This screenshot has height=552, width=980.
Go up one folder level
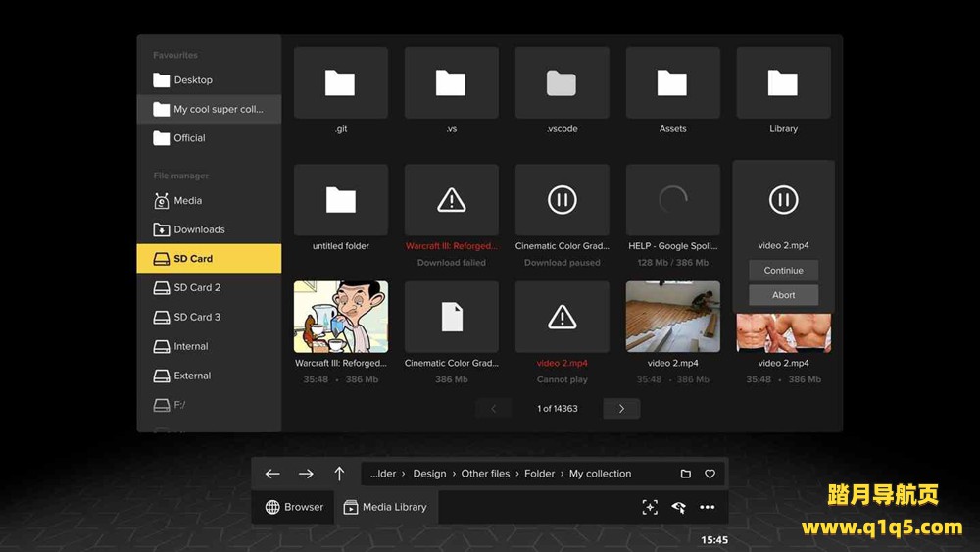click(339, 474)
